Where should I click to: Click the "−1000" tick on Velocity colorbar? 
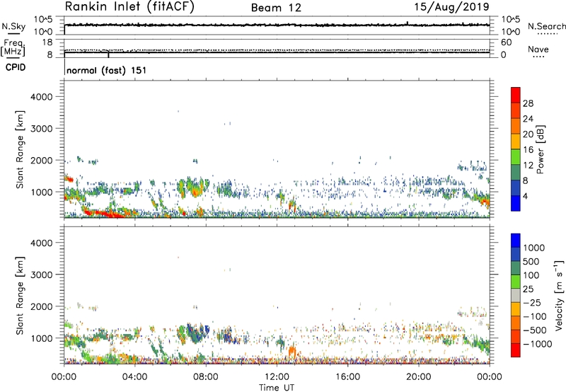pyautogui.click(x=538, y=344)
